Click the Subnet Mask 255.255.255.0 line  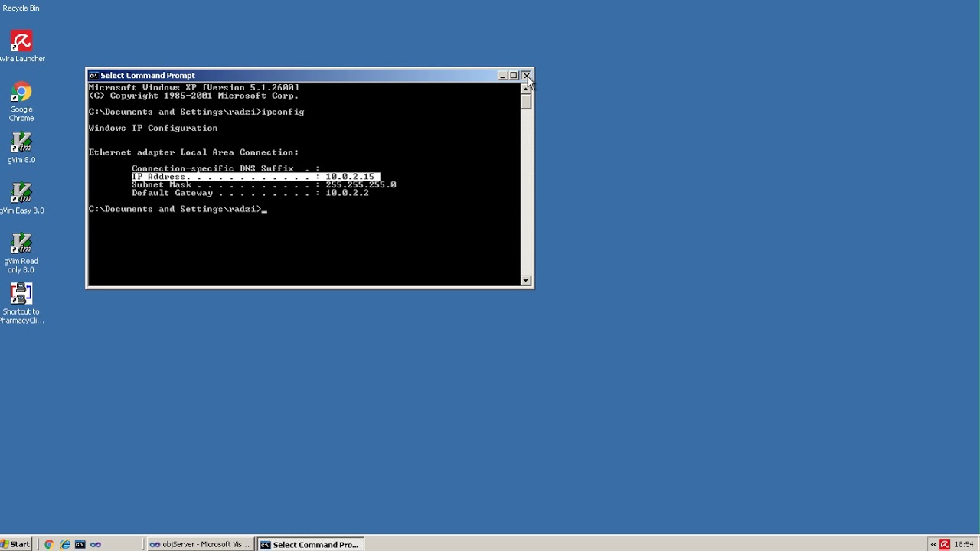click(x=264, y=184)
